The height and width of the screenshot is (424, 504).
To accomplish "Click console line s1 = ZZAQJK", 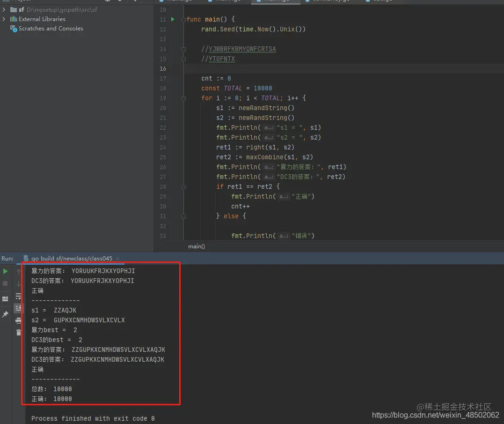I will pyautogui.click(x=54, y=311).
